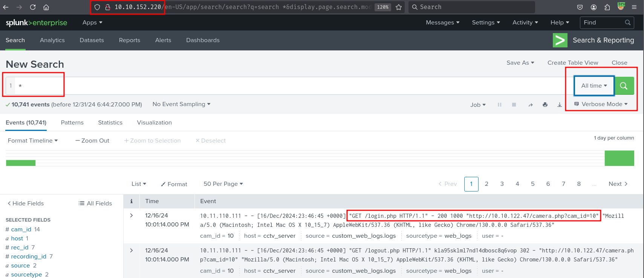Image resolution: width=644 pixels, height=278 pixels.
Task: Switch to the Statistics tab
Action: (x=110, y=123)
